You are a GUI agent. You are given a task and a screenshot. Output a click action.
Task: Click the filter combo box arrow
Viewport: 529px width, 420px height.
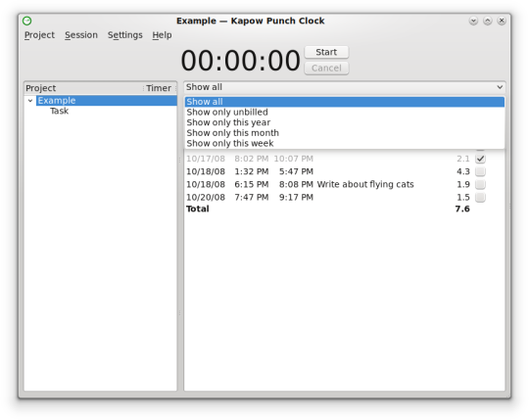[500, 87]
